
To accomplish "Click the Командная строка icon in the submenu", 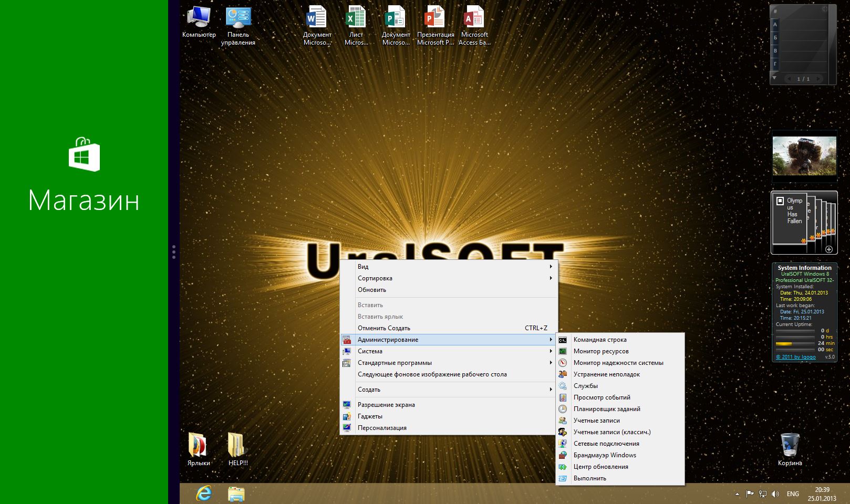I will [x=563, y=340].
